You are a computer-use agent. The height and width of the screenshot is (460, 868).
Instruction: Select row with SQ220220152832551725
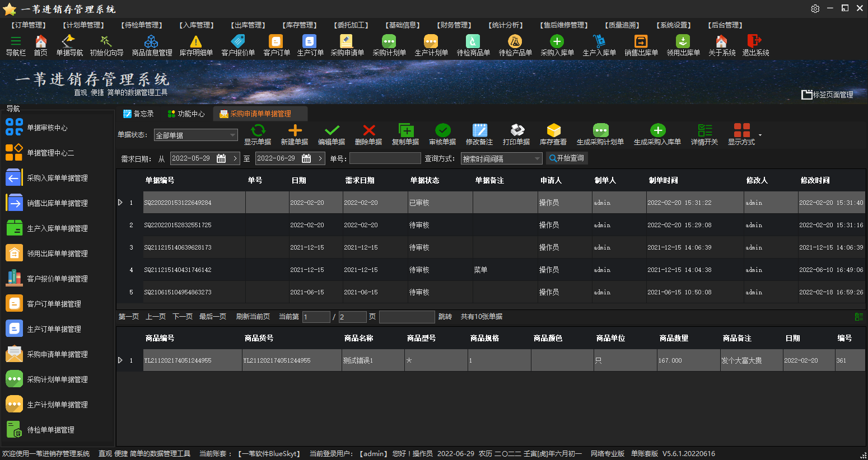point(491,225)
